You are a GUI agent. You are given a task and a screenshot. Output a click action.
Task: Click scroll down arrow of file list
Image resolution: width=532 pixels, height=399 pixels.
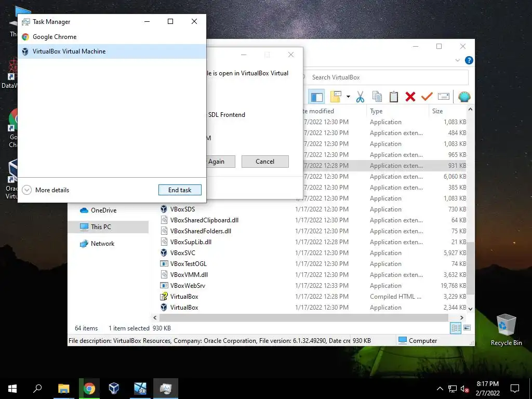tap(470, 309)
